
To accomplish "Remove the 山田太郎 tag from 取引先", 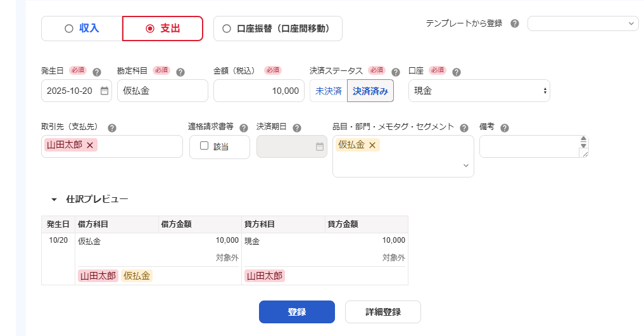I will point(90,146).
